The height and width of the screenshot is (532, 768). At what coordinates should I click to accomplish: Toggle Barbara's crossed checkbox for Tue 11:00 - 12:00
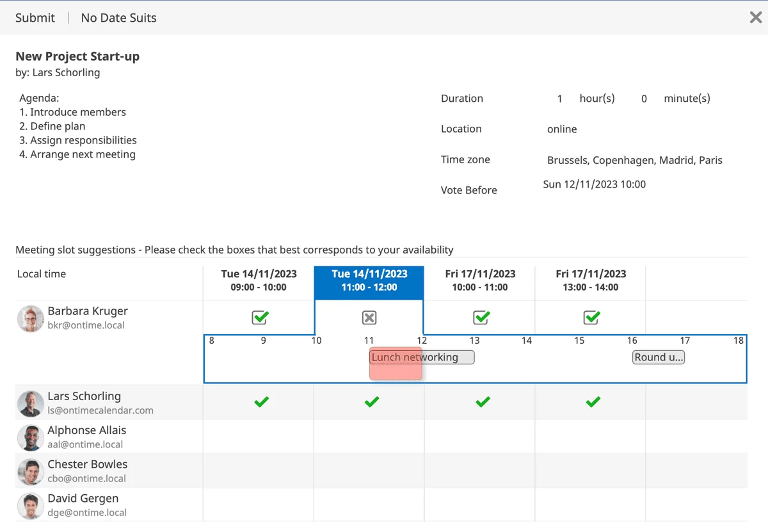(x=369, y=318)
